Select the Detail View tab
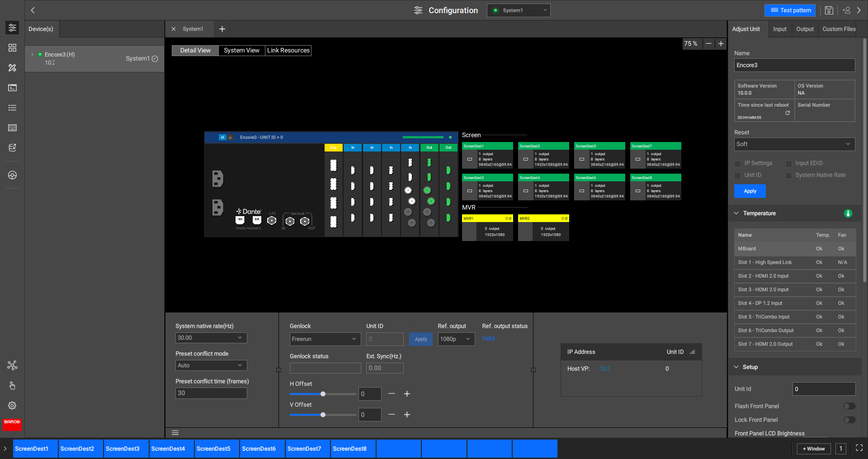The image size is (868, 459). [x=195, y=50]
